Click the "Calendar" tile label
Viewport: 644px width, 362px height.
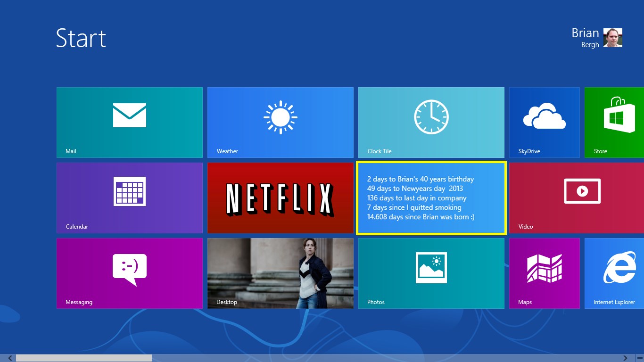click(x=77, y=227)
